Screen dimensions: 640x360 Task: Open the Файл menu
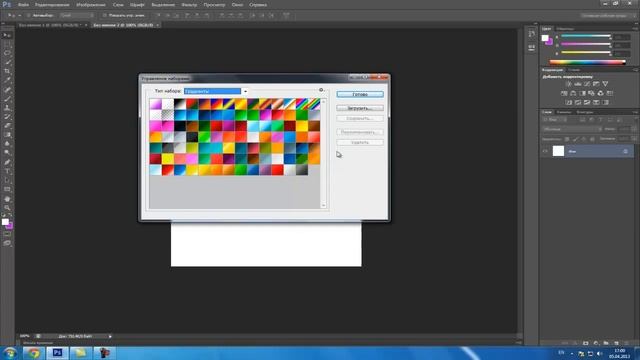point(23,5)
